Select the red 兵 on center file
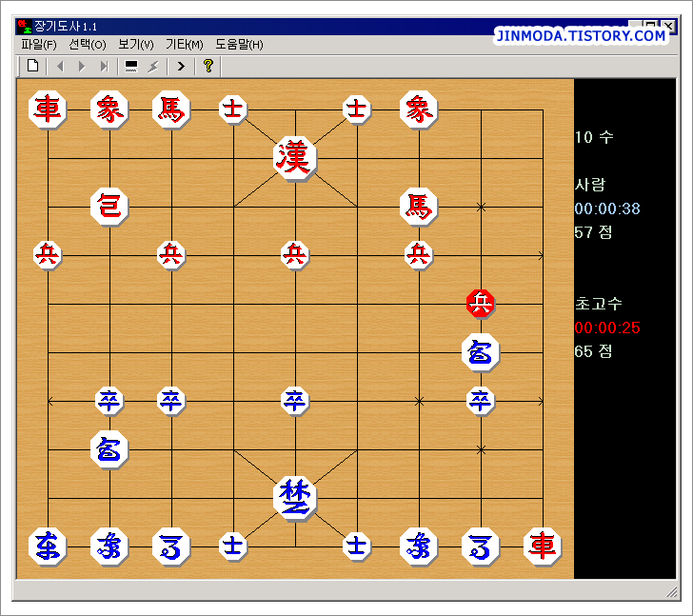The image size is (693, 616). pyautogui.click(x=295, y=255)
